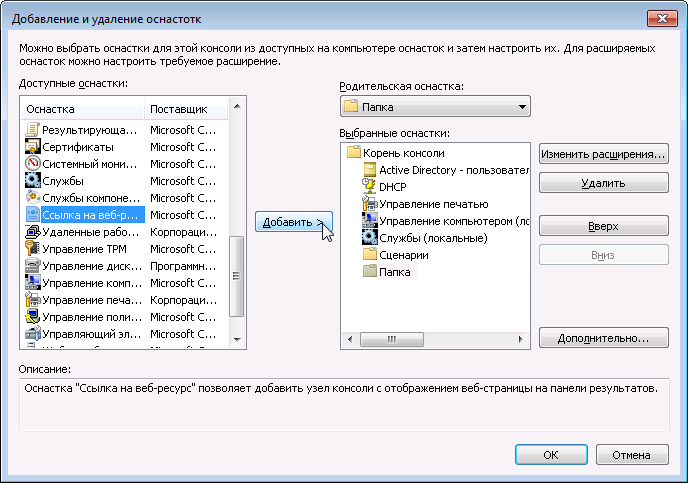Screen dimensions: 688x483
Task: Click the Управление дисками icon
Action: click(33, 266)
